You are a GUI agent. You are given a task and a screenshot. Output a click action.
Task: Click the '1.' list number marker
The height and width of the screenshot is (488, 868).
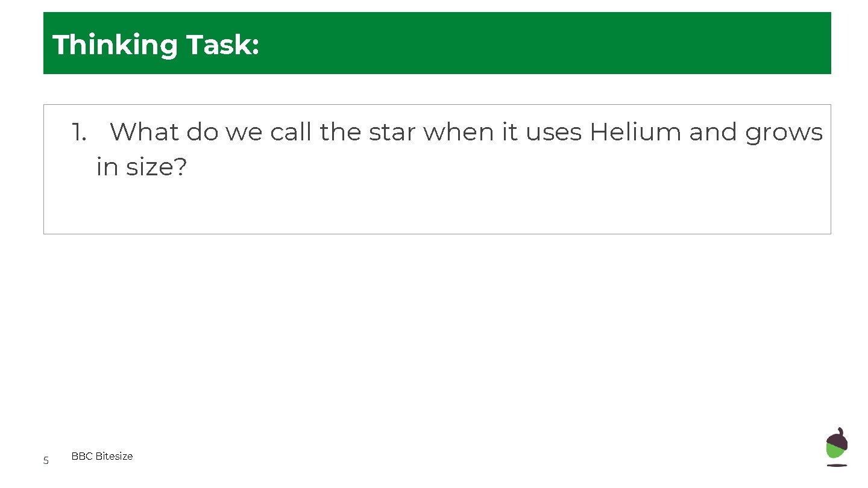(79, 132)
